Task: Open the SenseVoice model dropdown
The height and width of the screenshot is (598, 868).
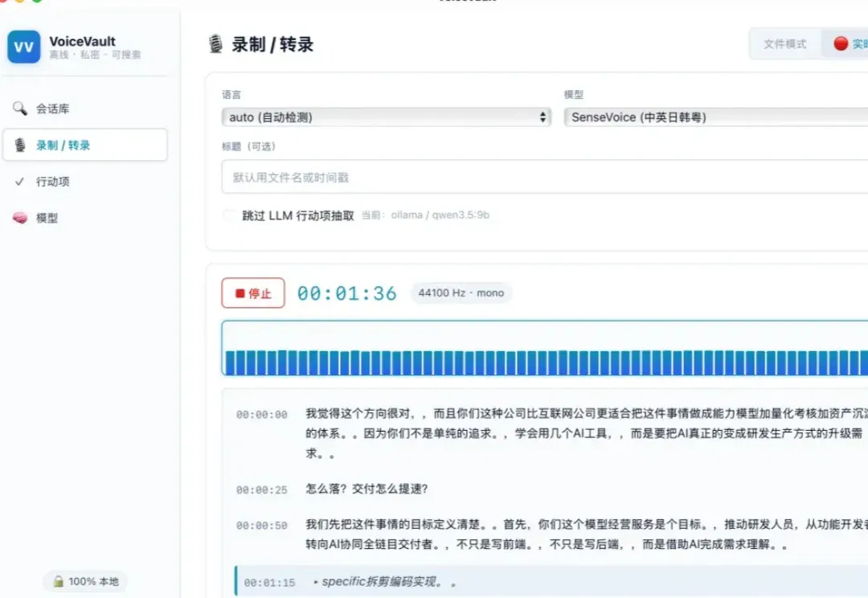Action: click(x=716, y=117)
